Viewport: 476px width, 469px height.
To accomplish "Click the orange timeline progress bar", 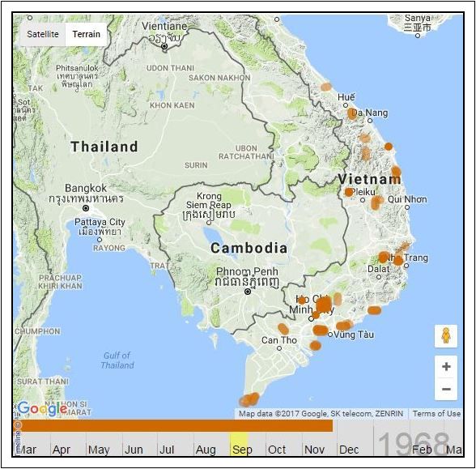I will (x=177, y=425).
